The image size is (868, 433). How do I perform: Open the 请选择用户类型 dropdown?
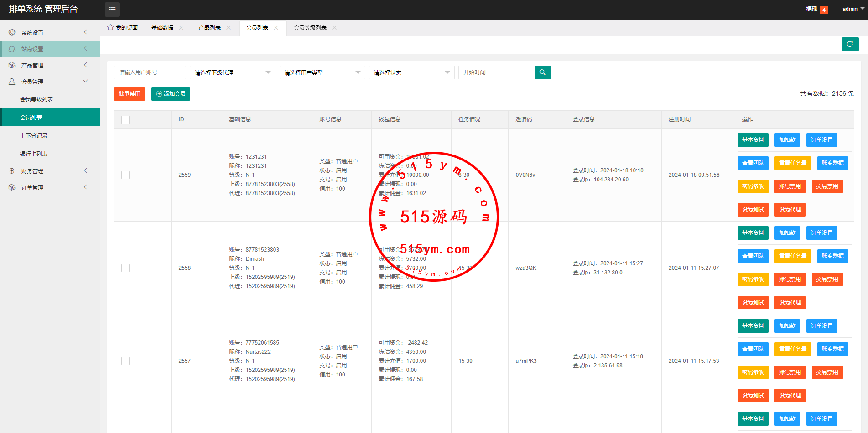pos(322,72)
